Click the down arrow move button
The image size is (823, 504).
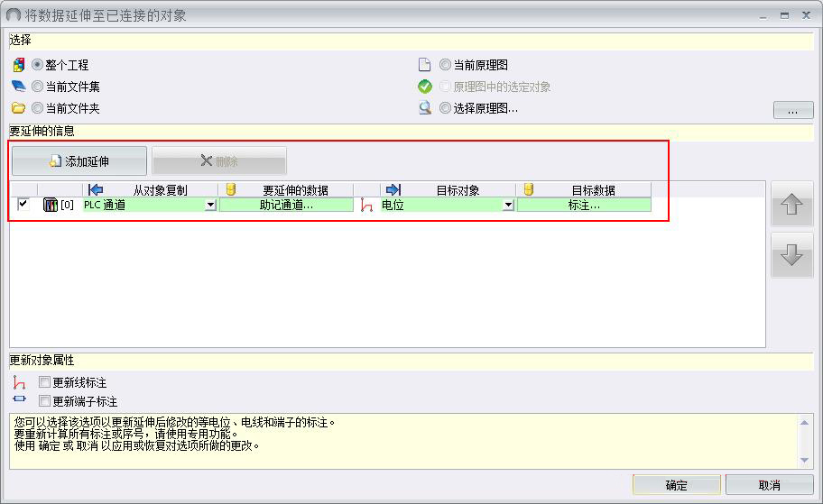click(791, 255)
